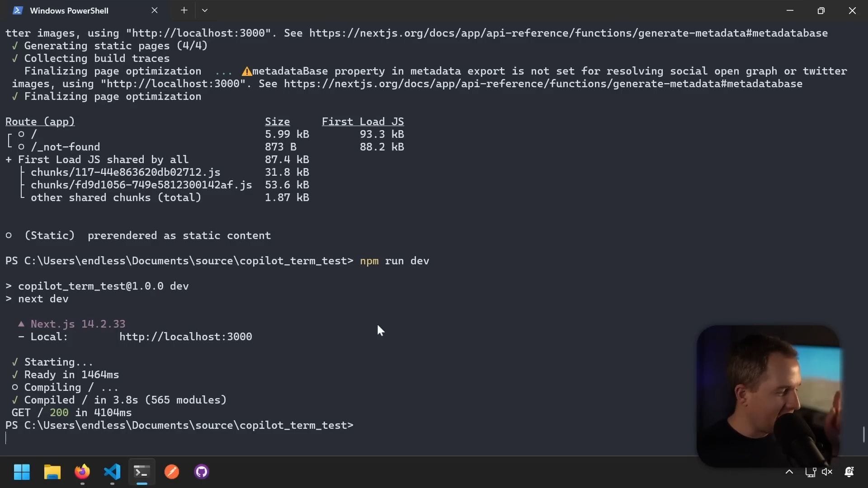Click the terminal scrollbar thumb

pos(863,434)
